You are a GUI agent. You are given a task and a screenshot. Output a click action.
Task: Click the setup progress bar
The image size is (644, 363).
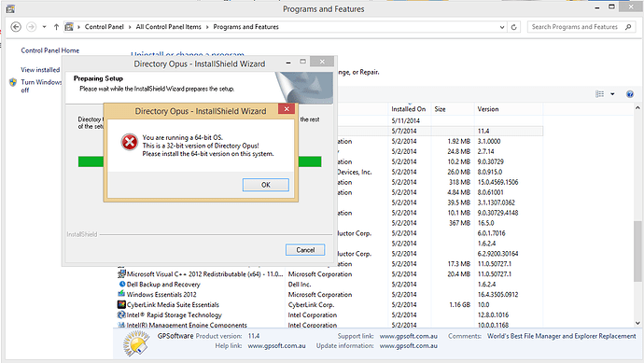(x=200, y=161)
